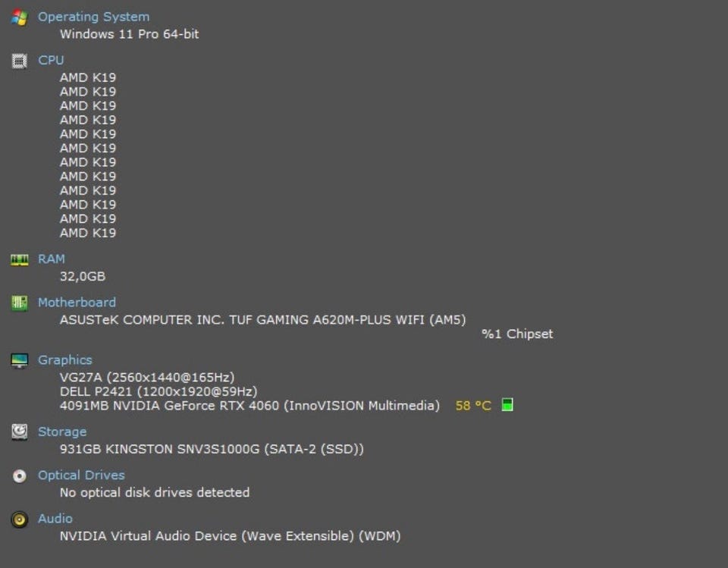This screenshot has height=568, width=728.
Task: Open the Operating System section heading
Action: 93,17
